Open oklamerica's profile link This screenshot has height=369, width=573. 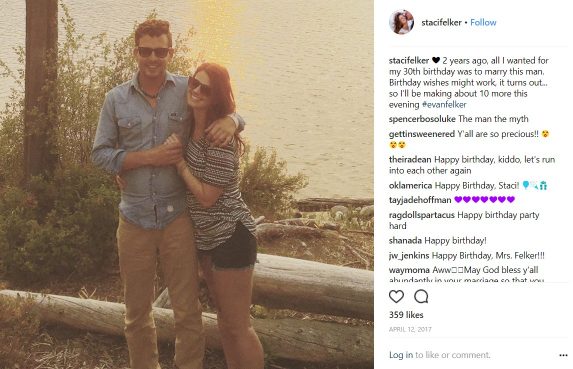coord(410,186)
